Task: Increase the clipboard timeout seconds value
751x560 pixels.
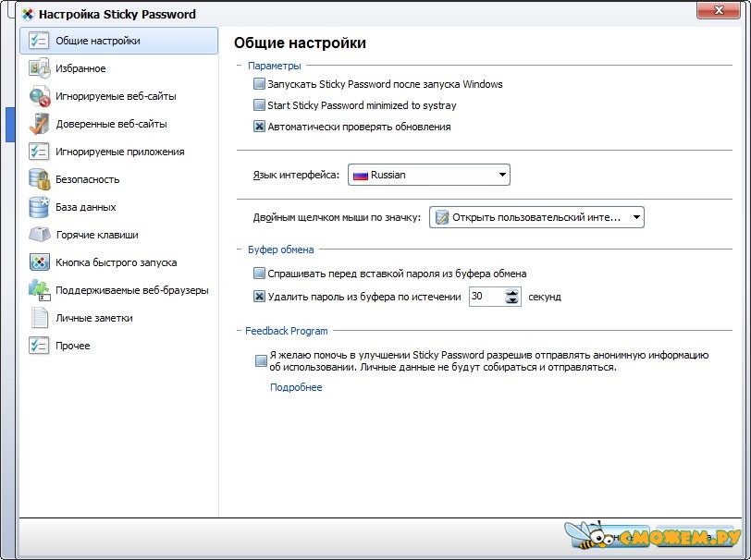Action: (x=512, y=292)
